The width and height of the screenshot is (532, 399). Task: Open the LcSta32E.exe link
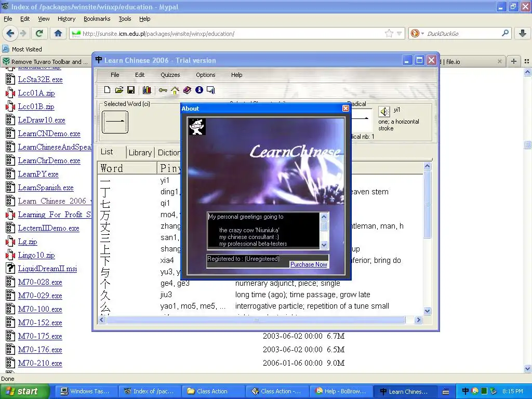[x=41, y=79]
